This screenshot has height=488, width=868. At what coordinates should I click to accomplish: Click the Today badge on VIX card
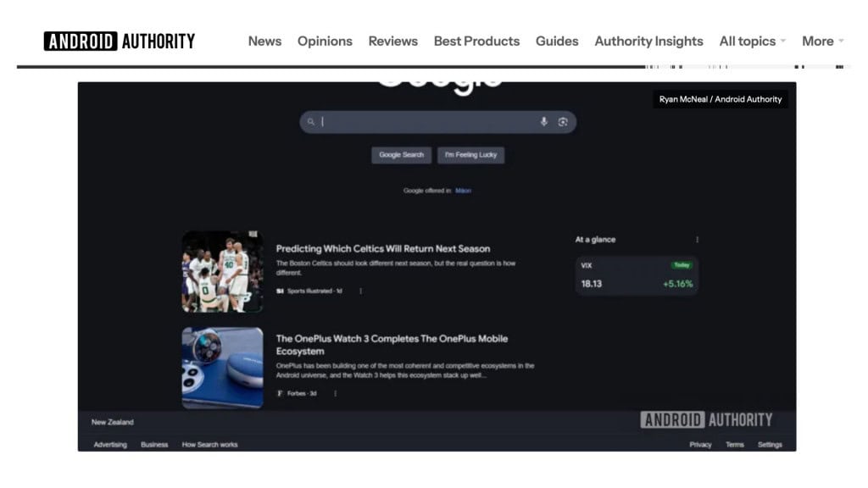click(682, 265)
